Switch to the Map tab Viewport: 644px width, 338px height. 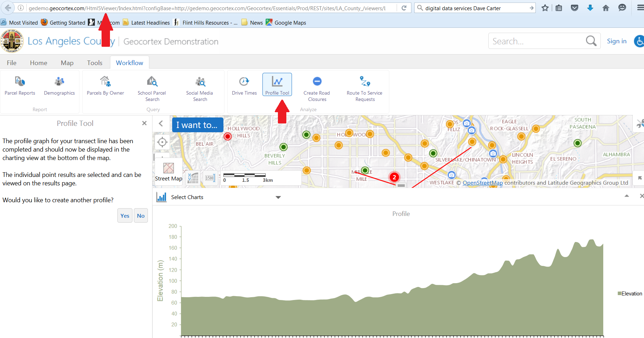pyautogui.click(x=67, y=63)
